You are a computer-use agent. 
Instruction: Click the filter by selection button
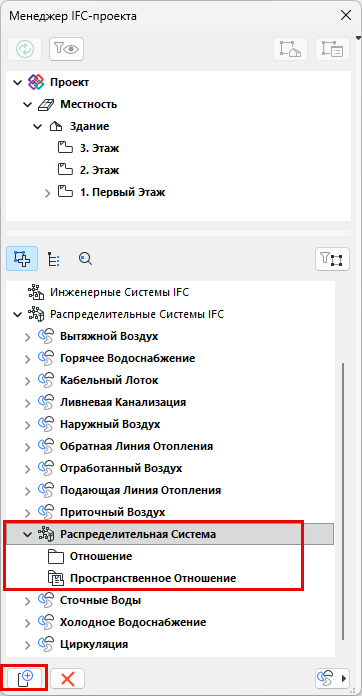pyautogui.click(x=332, y=259)
